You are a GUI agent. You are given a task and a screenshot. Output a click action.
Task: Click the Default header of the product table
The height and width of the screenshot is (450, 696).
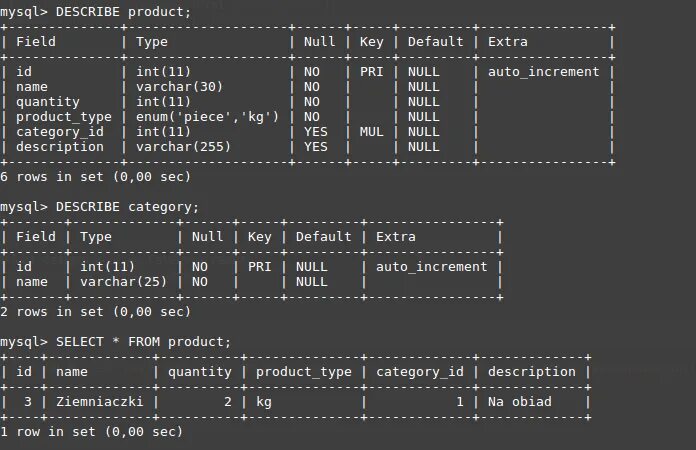[435, 42]
